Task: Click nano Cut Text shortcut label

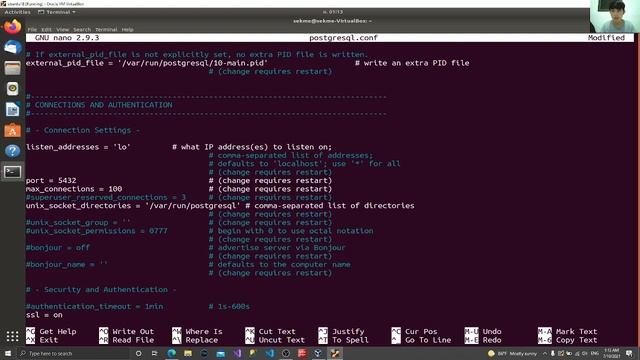Action: click(x=277, y=331)
